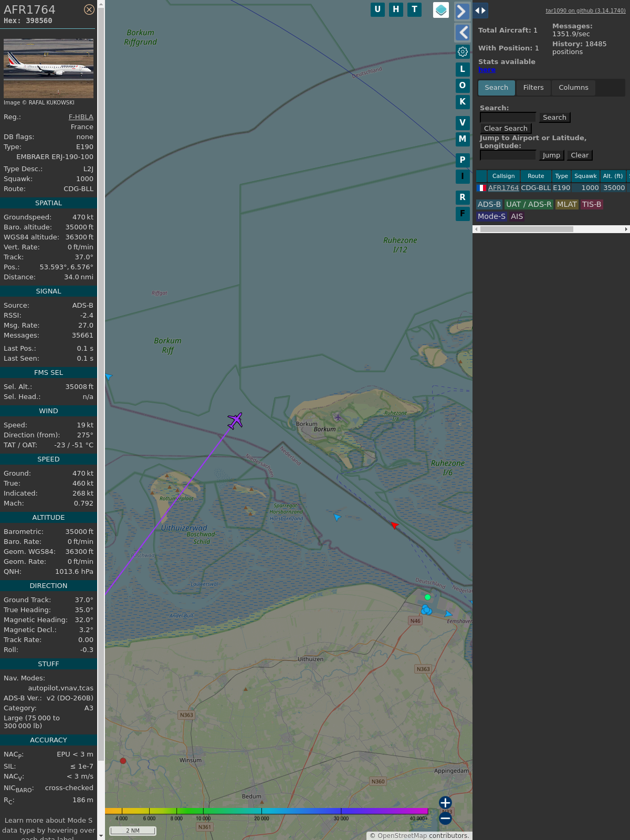630x840 pixels.
Task: Click the Search button
Action: coord(554,118)
